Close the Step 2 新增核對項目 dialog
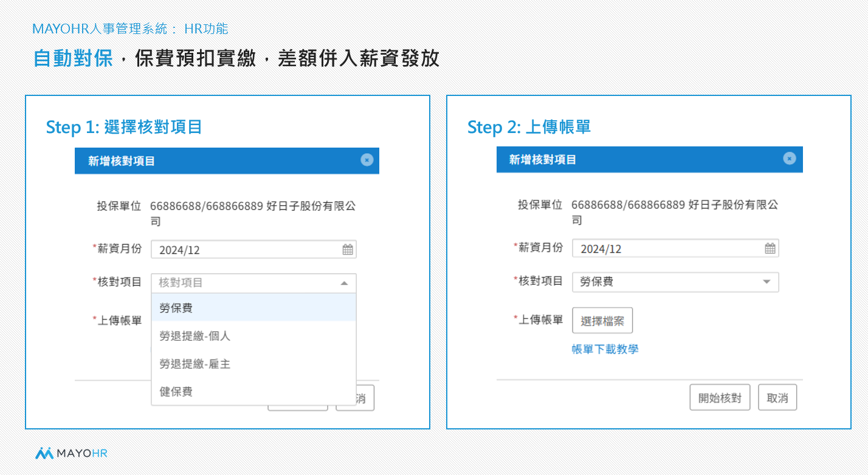 click(x=789, y=158)
